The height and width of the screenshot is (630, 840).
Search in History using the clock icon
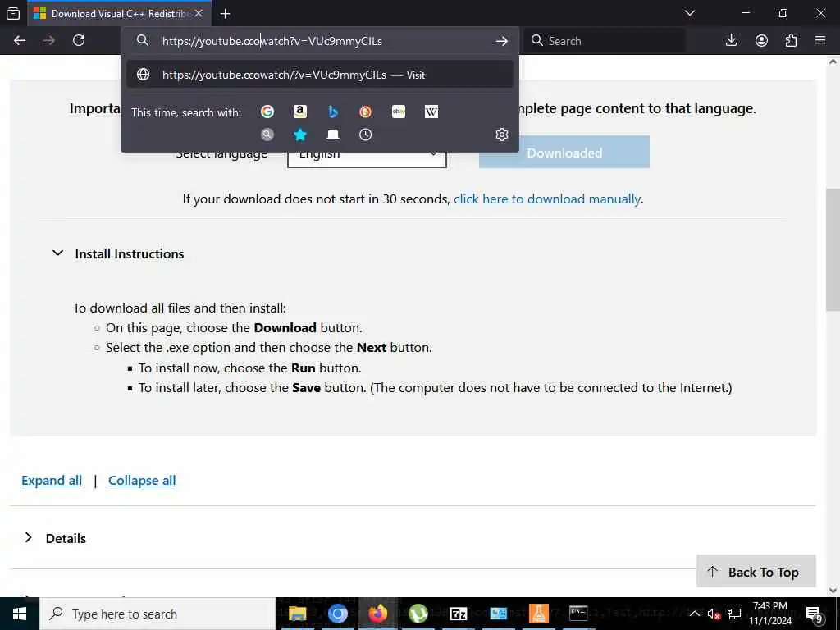click(x=365, y=135)
